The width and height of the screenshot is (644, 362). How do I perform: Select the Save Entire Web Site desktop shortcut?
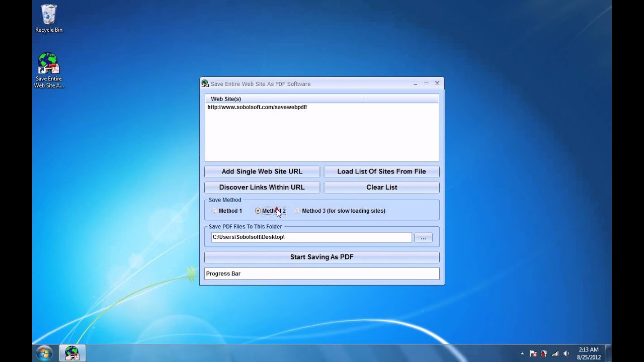pos(49,70)
